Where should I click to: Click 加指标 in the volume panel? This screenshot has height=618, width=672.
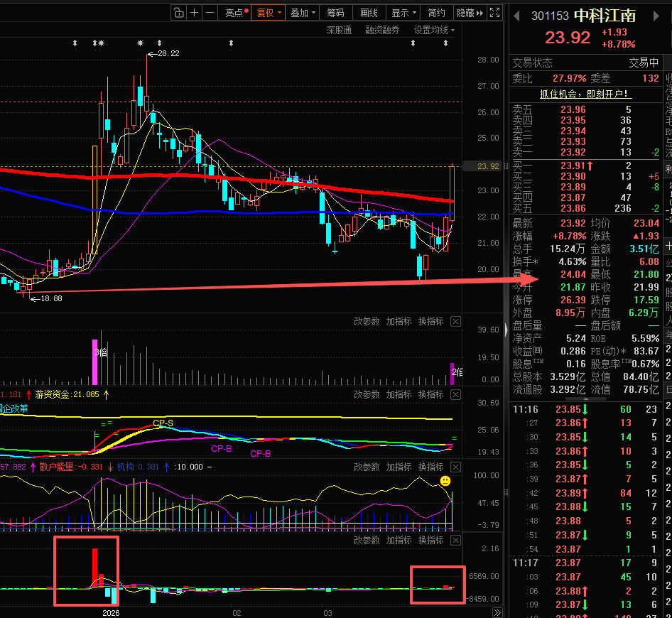tap(399, 321)
